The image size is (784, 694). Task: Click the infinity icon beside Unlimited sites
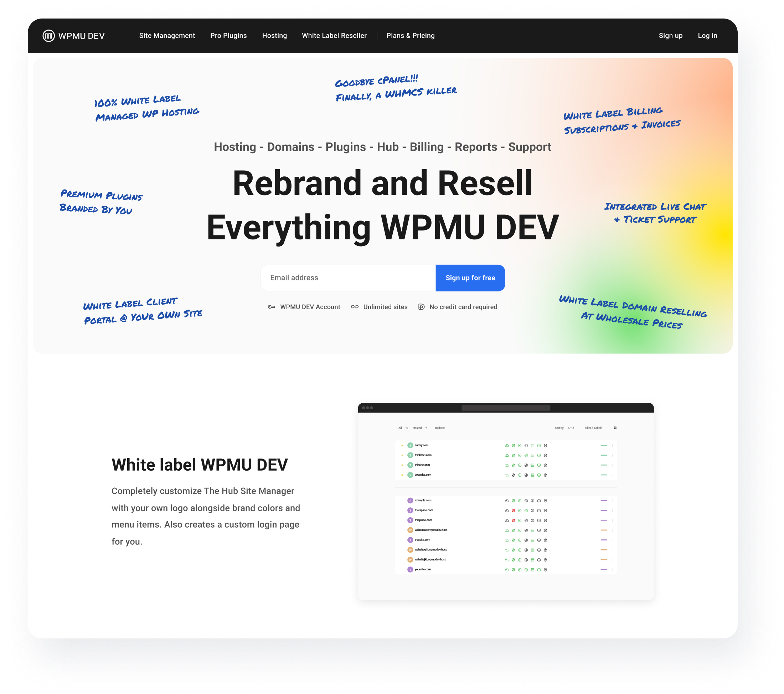tap(355, 307)
